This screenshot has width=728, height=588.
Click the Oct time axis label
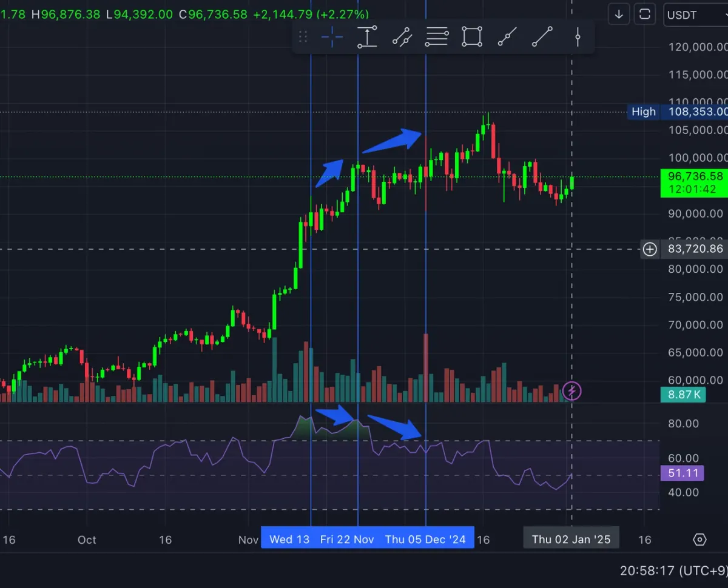[x=87, y=540]
